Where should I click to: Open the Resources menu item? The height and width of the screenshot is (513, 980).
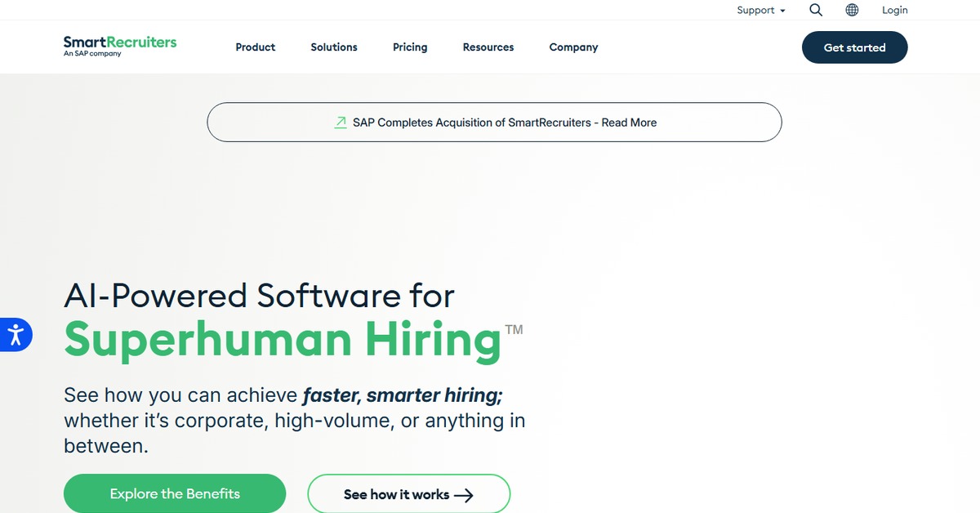tap(488, 47)
